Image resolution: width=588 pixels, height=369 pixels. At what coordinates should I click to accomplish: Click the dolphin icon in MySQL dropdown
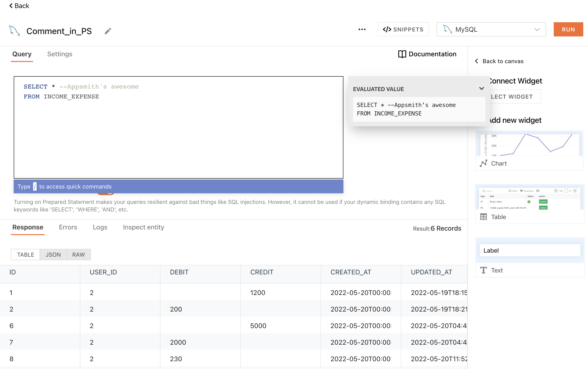coord(448,30)
